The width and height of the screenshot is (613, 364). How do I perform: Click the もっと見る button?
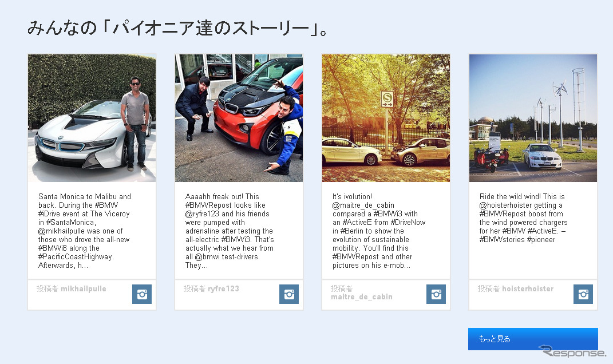(533, 339)
